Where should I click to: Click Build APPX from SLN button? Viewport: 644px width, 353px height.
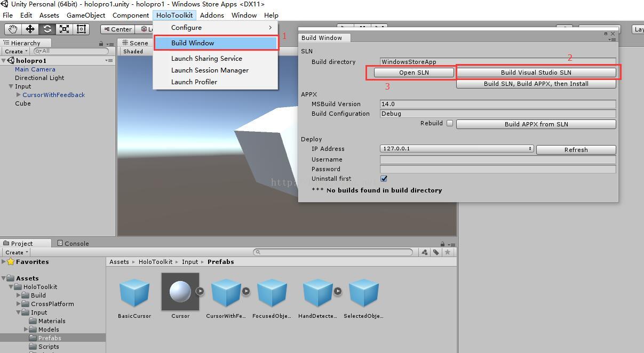click(x=536, y=124)
